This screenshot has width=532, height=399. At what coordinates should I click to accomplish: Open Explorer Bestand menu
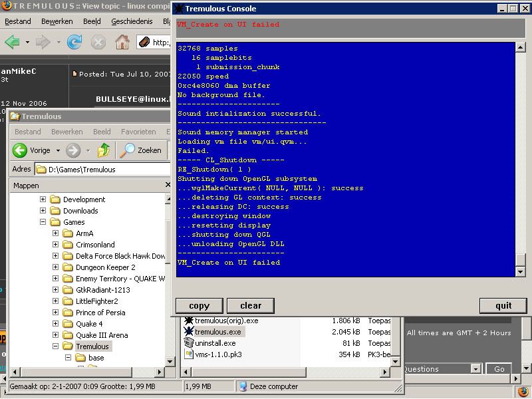[27, 132]
